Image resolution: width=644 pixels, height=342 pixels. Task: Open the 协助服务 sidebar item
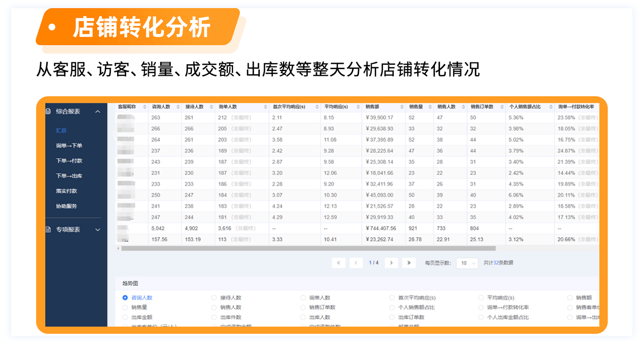(x=67, y=206)
